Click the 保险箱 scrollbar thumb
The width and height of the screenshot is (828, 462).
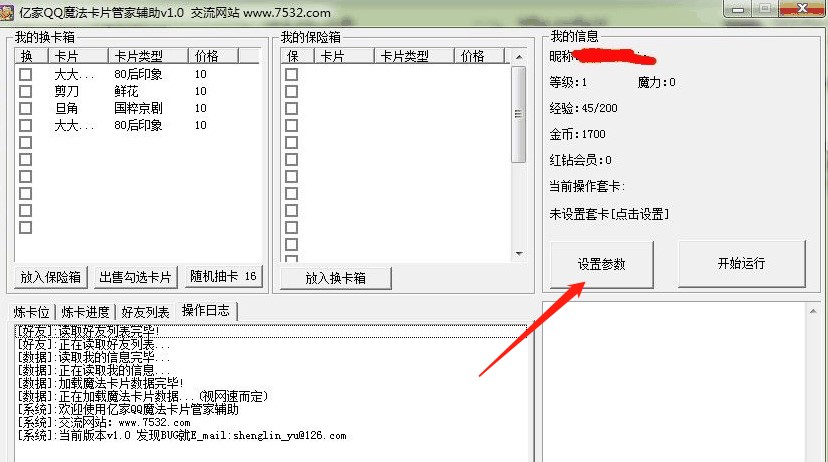click(x=519, y=114)
